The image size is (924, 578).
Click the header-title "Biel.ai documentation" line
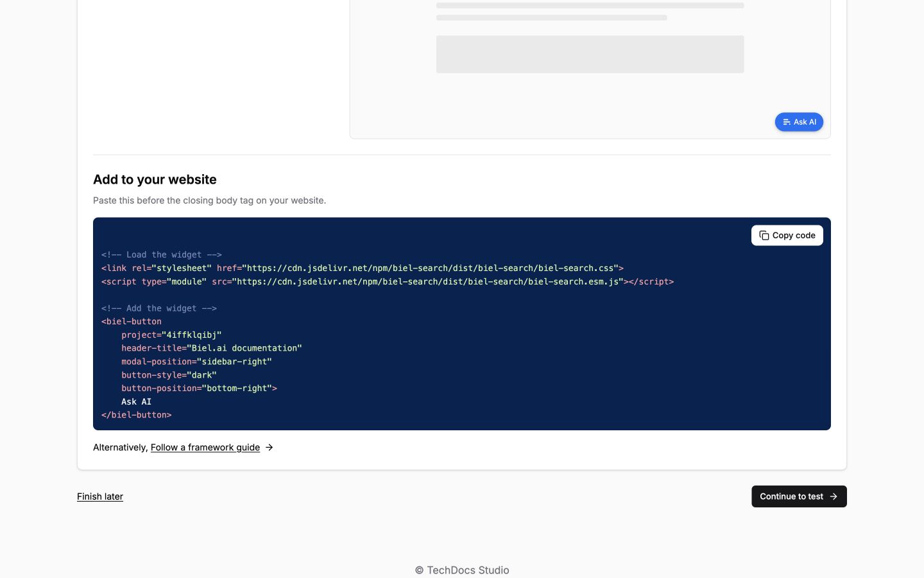coord(212,348)
